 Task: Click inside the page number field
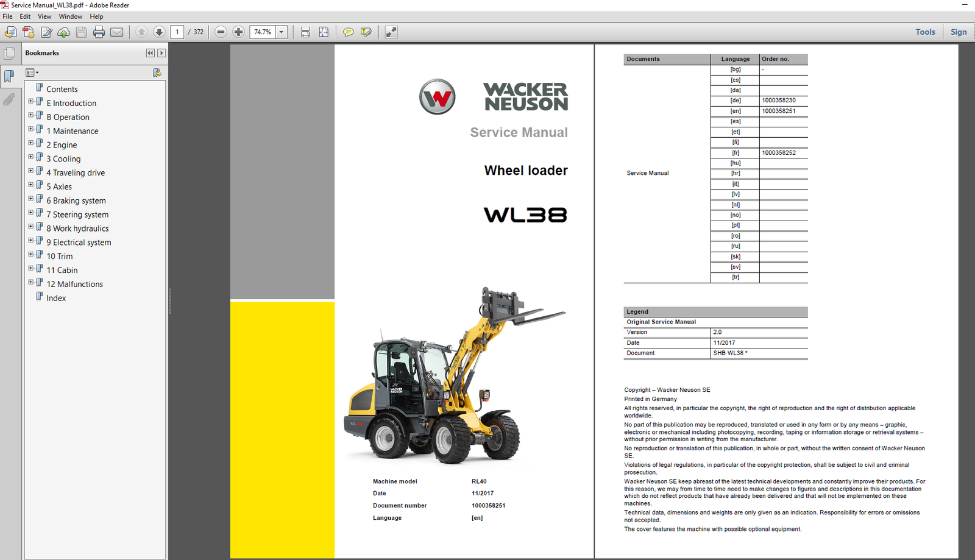click(177, 32)
